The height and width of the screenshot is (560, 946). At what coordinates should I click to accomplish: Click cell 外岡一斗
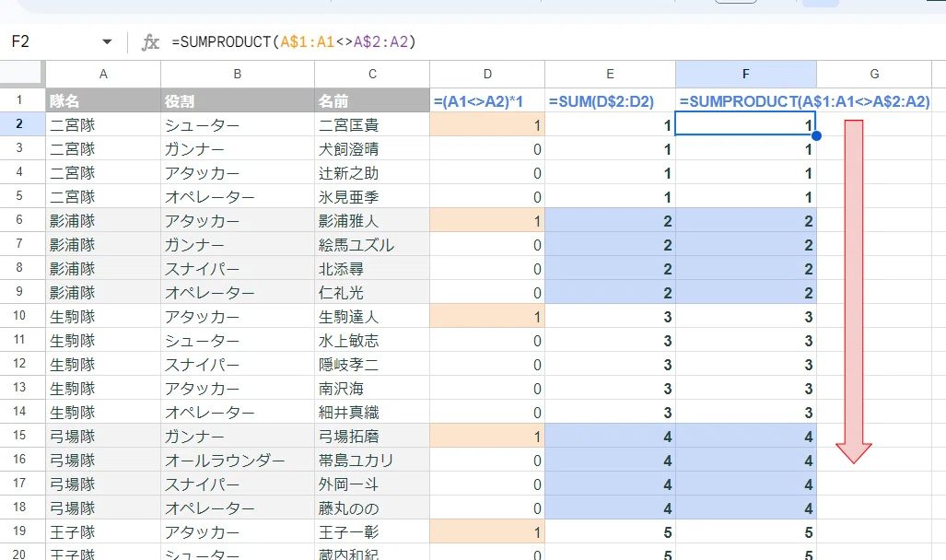[372, 484]
